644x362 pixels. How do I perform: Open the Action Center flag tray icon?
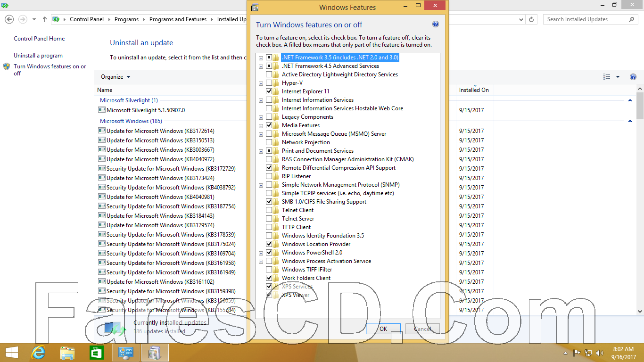click(x=577, y=353)
